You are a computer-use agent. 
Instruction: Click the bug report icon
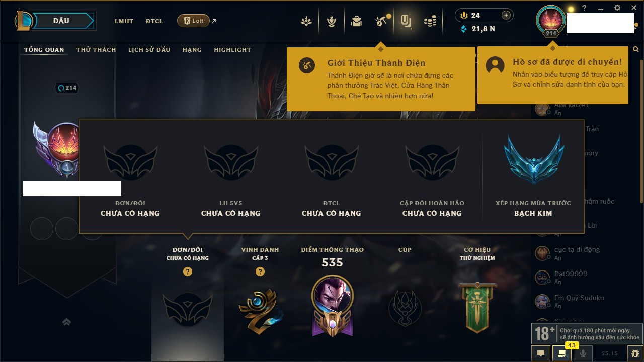click(635, 353)
